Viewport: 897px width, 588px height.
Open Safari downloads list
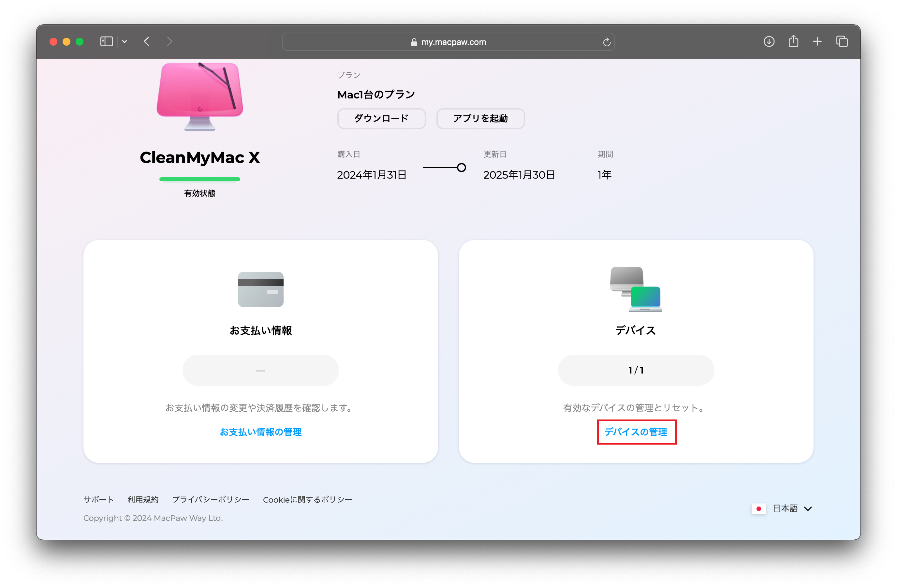pyautogui.click(x=769, y=41)
